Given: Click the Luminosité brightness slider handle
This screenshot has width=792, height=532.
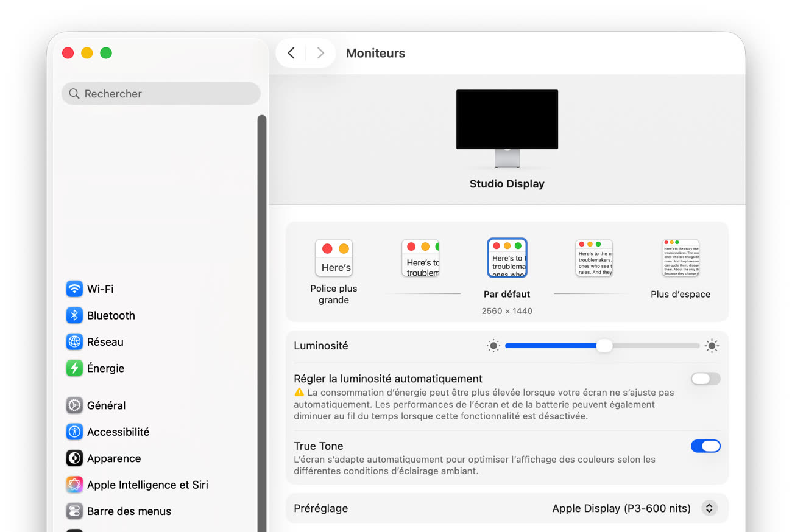Looking at the screenshot, I should coord(604,346).
